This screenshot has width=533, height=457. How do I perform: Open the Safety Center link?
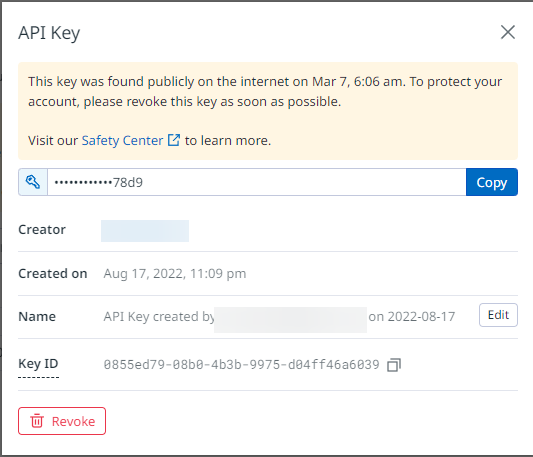122,140
